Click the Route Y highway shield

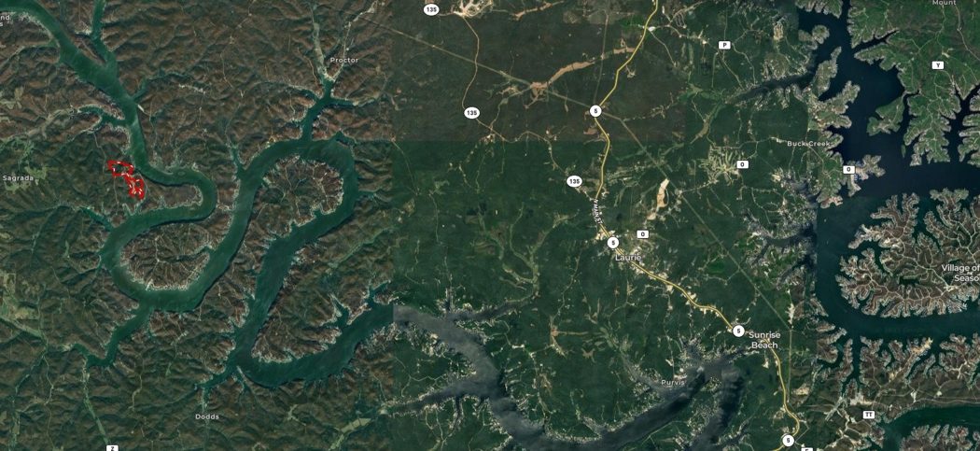click(x=937, y=65)
